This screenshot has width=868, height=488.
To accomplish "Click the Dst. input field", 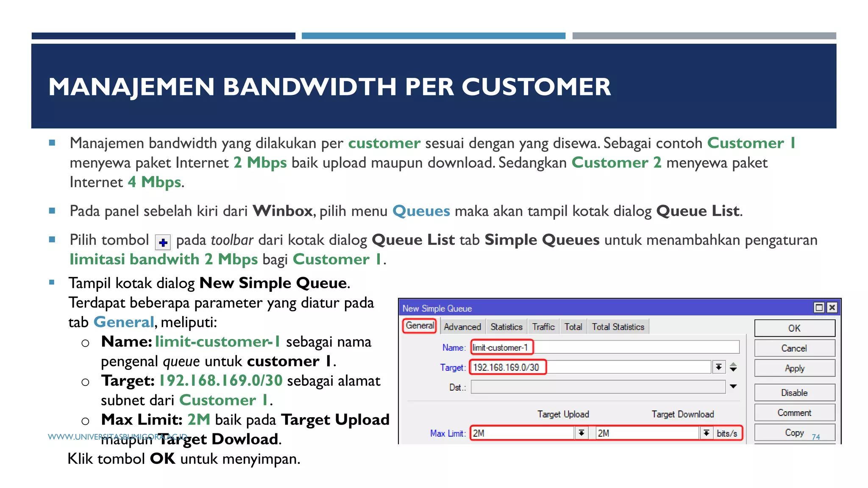I will coord(598,387).
